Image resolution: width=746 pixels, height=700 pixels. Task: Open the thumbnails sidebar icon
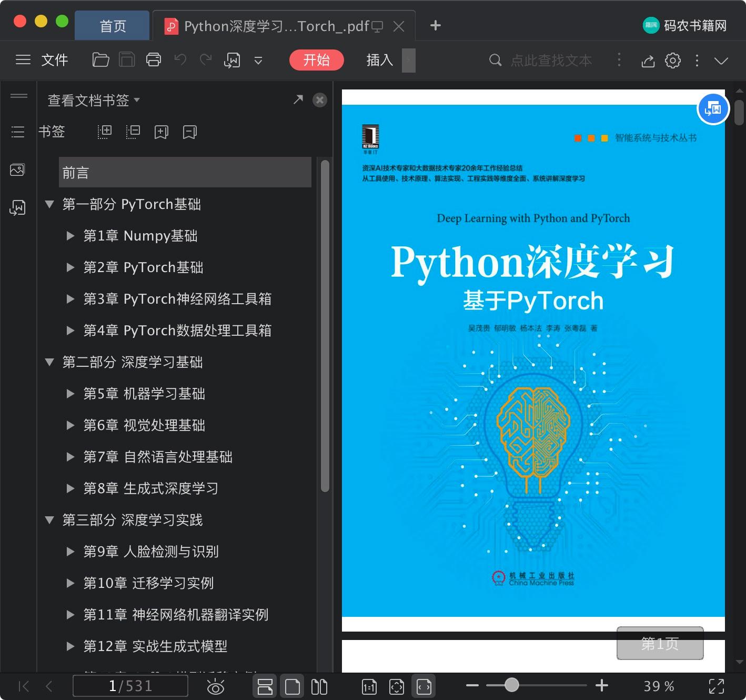(17, 169)
